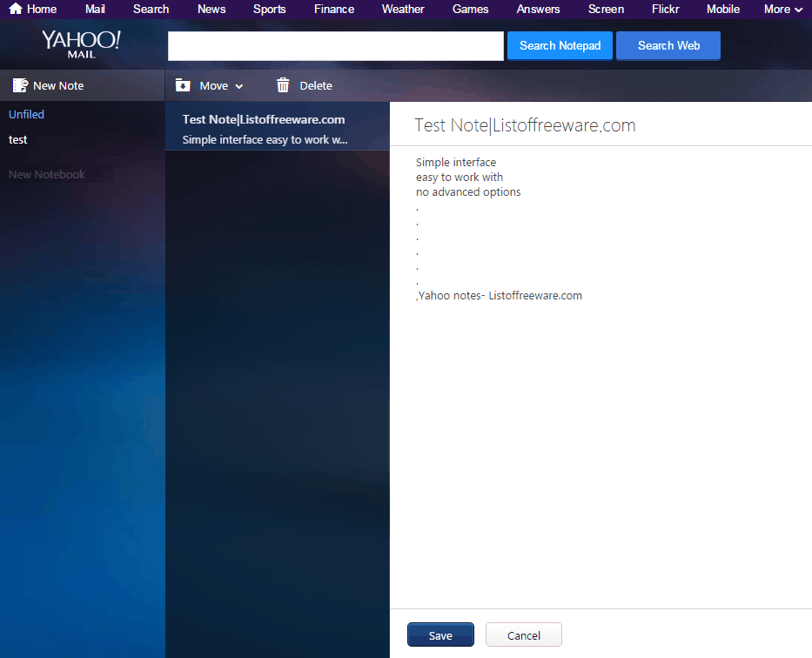Click the Home house icon
The width and height of the screenshot is (812, 658).
click(16, 9)
